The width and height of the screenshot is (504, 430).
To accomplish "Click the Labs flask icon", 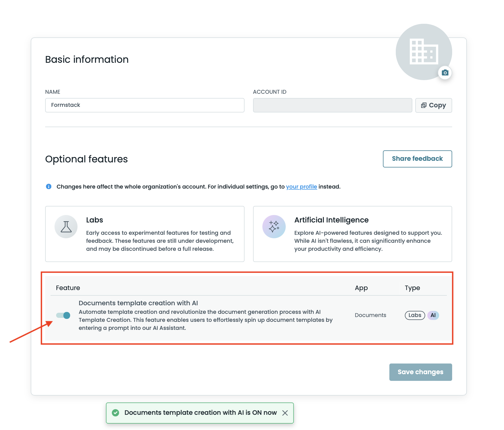I will [x=66, y=226].
